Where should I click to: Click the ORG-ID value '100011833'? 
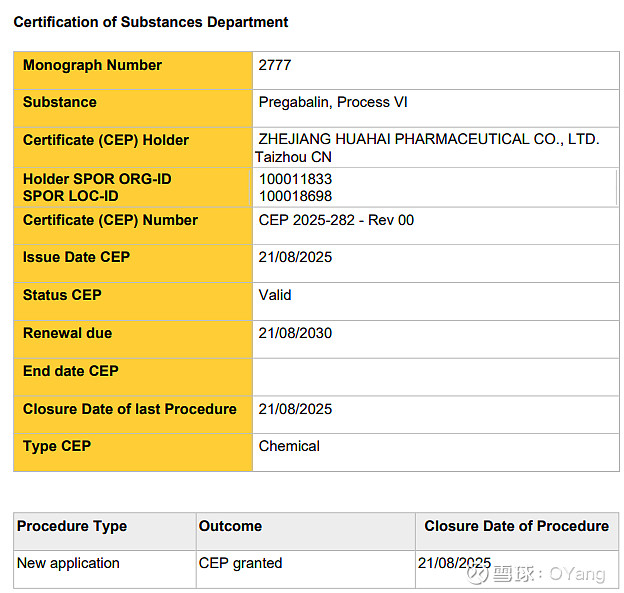[x=295, y=179]
